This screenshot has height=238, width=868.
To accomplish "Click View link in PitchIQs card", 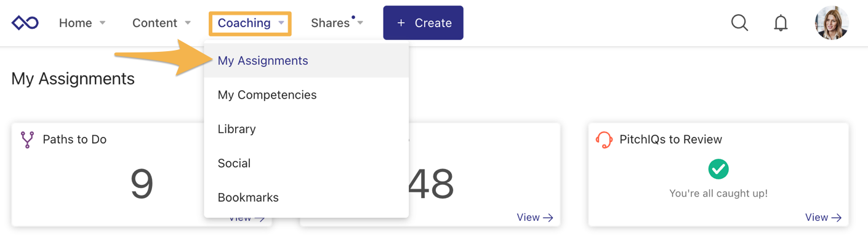I will pyautogui.click(x=823, y=217).
